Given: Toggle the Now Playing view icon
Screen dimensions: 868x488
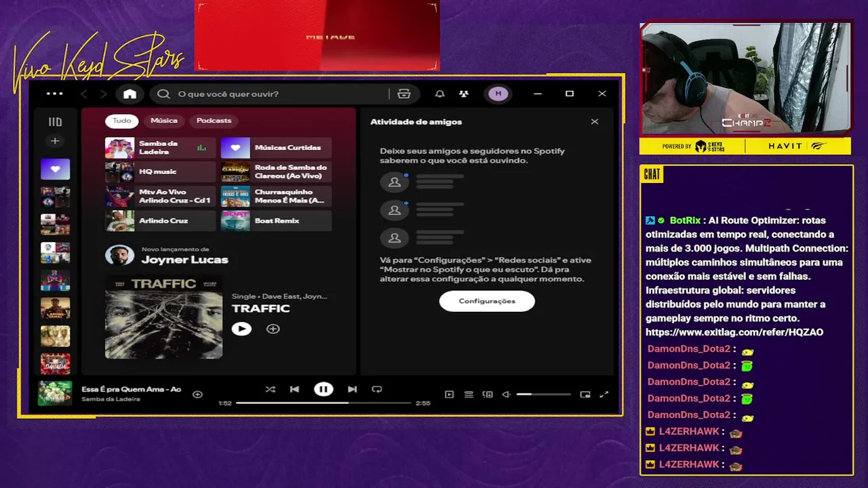Looking at the screenshot, I should [x=449, y=394].
